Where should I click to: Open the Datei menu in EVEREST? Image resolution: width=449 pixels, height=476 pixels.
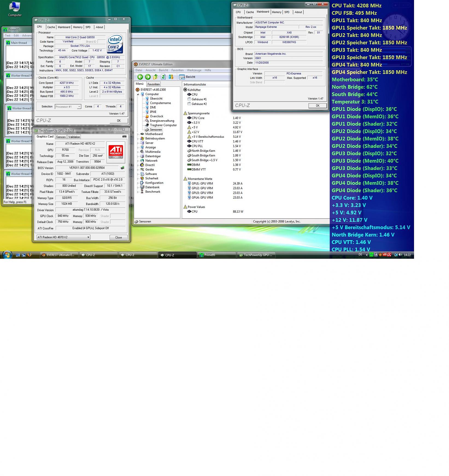(139, 70)
